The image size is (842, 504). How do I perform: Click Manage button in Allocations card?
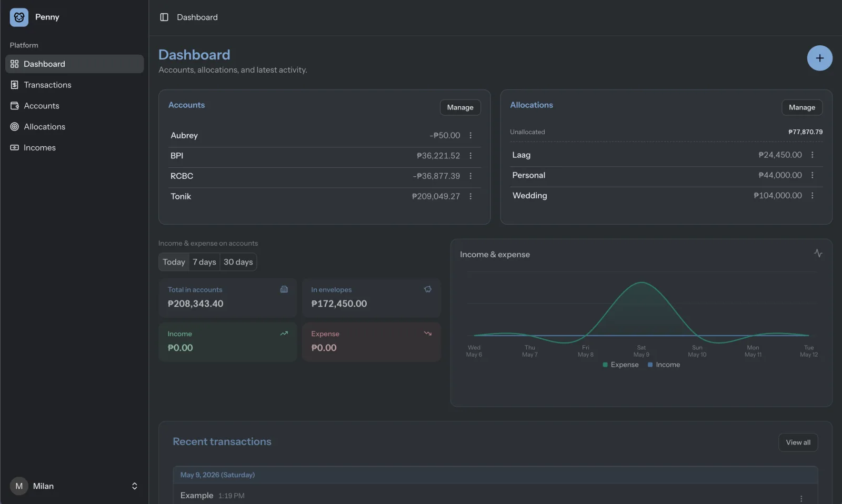tap(802, 107)
